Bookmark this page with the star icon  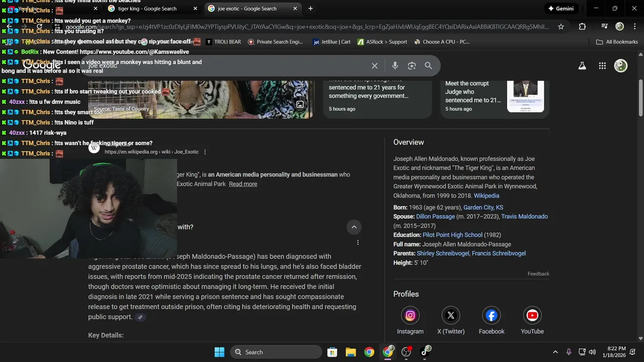[x=561, y=27]
